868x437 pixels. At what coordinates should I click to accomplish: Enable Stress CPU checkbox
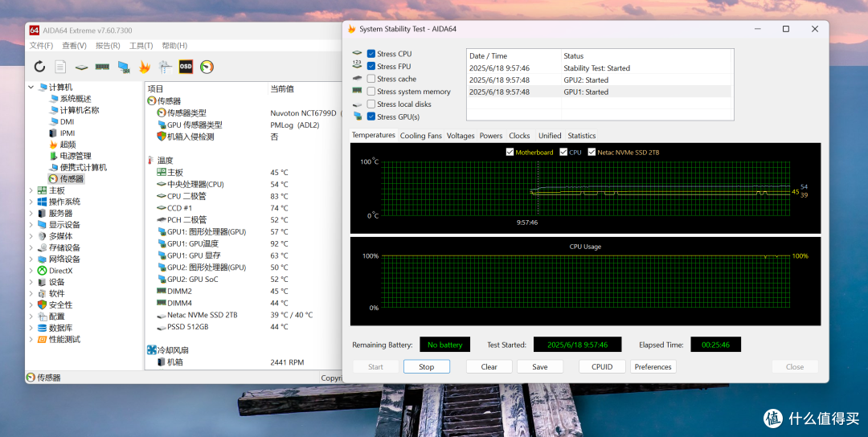click(x=371, y=54)
